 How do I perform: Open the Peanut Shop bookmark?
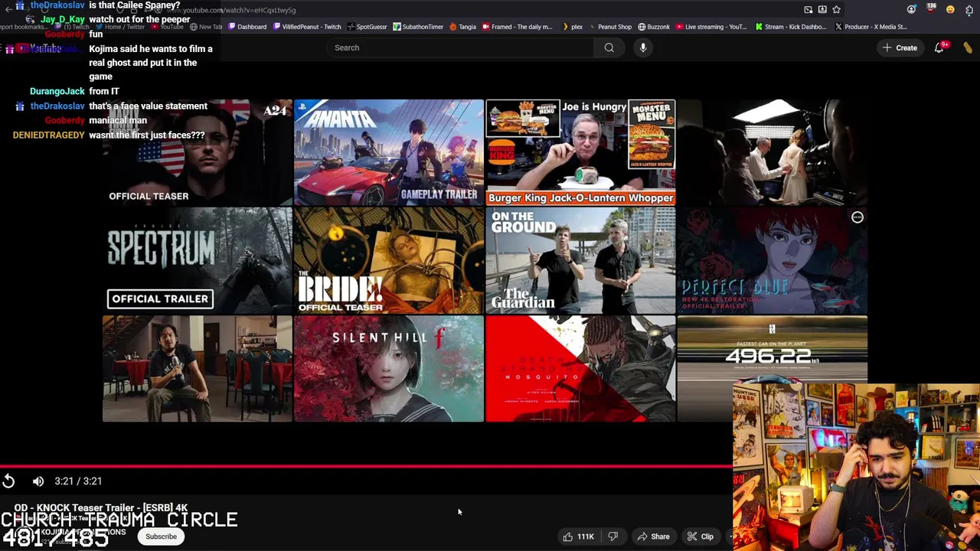609,27
